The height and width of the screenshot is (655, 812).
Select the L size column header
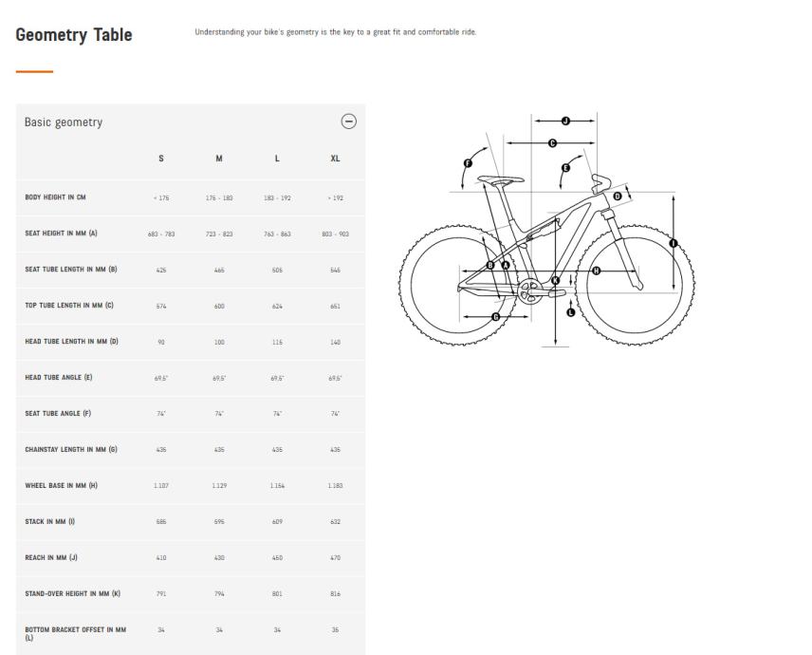pyautogui.click(x=277, y=159)
